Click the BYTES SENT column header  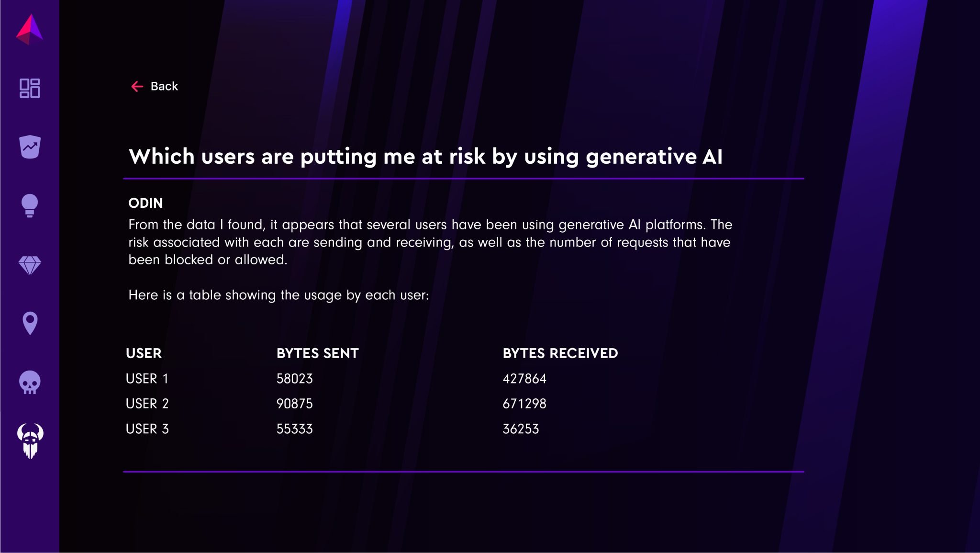tap(317, 353)
